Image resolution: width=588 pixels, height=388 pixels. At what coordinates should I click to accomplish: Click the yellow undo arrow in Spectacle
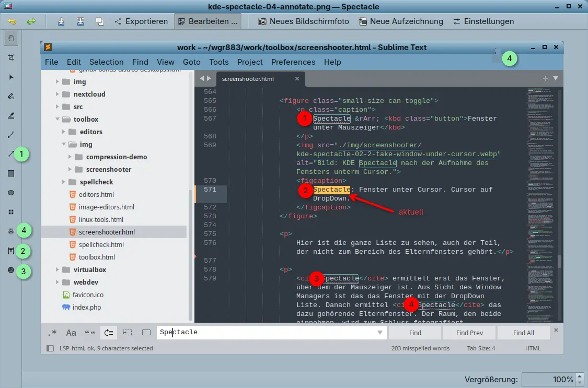(x=12, y=21)
